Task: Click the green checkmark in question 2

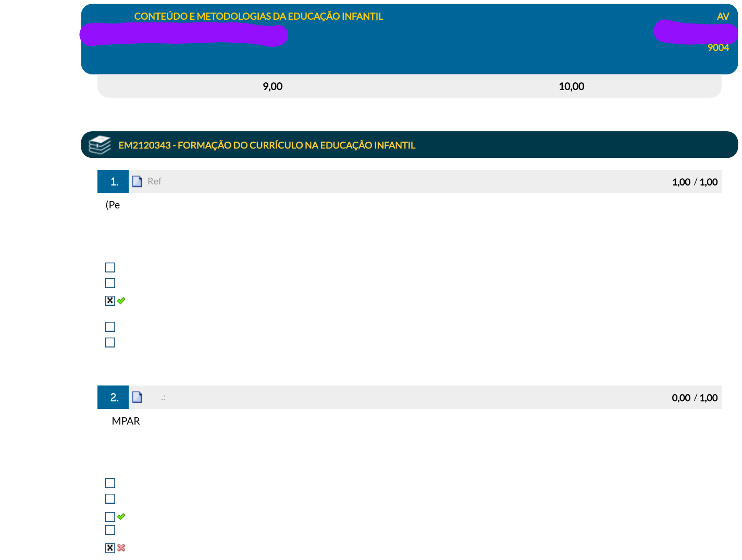Action: coord(121,517)
